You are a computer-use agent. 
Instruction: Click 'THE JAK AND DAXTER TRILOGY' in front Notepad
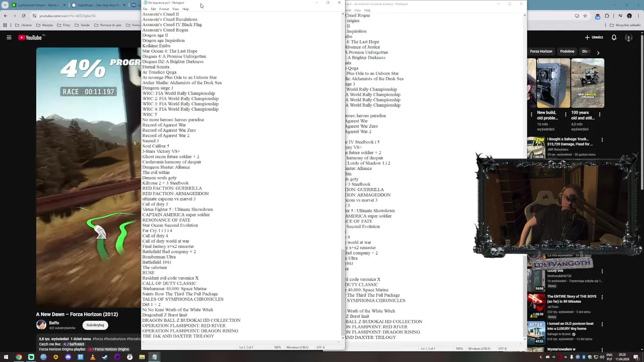[178, 336]
